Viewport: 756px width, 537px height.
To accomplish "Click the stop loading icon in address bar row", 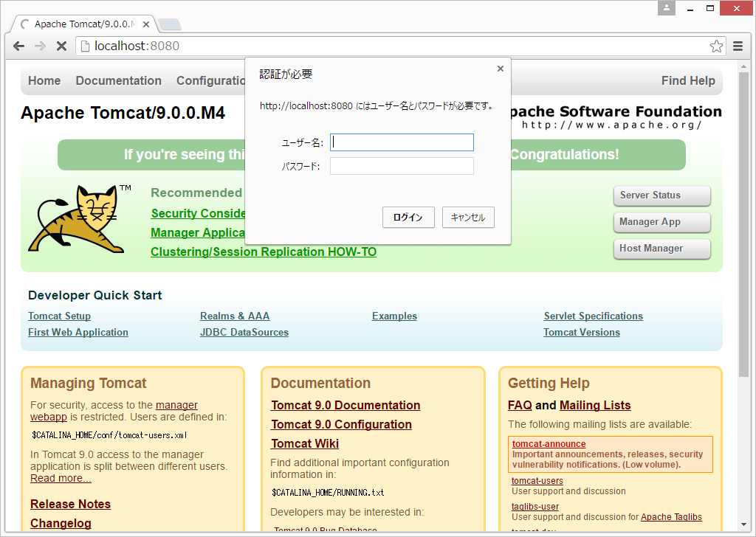I will coord(61,46).
